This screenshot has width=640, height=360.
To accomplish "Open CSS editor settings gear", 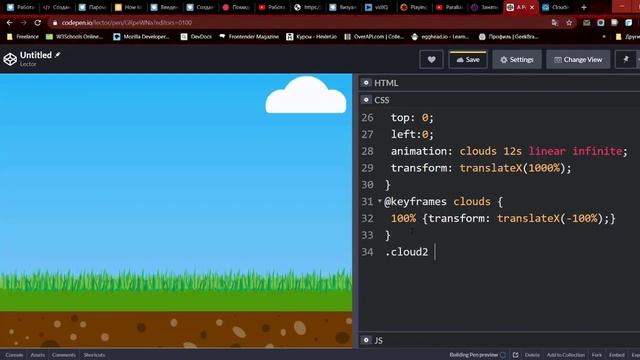I will tap(366, 100).
